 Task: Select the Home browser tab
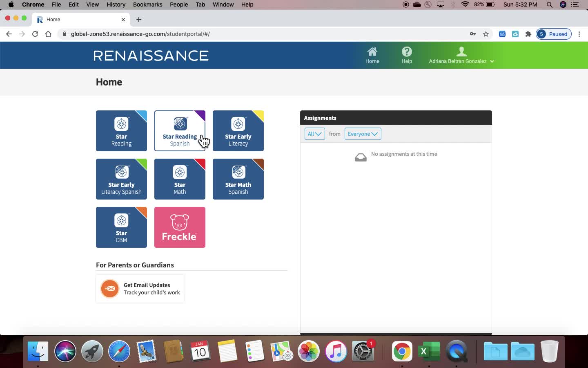[x=81, y=20]
